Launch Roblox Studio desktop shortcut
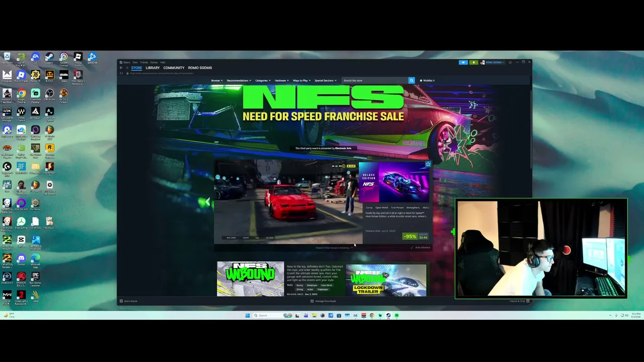 [x=78, y=59]
